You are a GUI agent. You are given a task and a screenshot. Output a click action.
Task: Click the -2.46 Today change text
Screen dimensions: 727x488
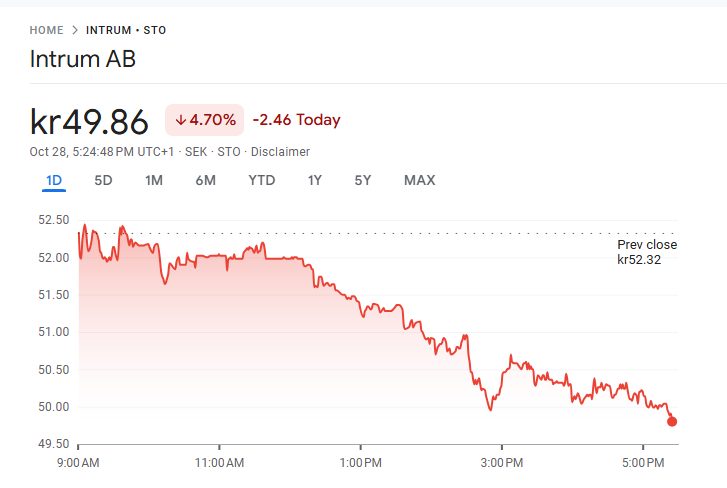click(x=296, y=120)
